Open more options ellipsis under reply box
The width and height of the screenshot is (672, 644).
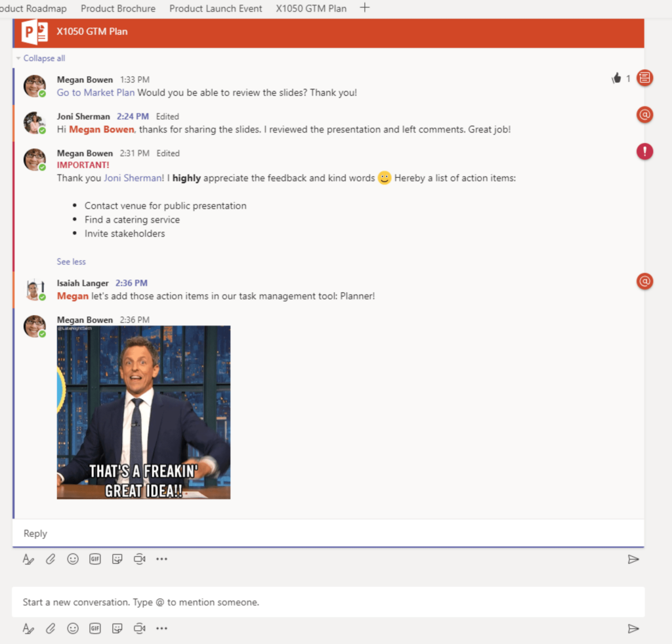[161, 559]
